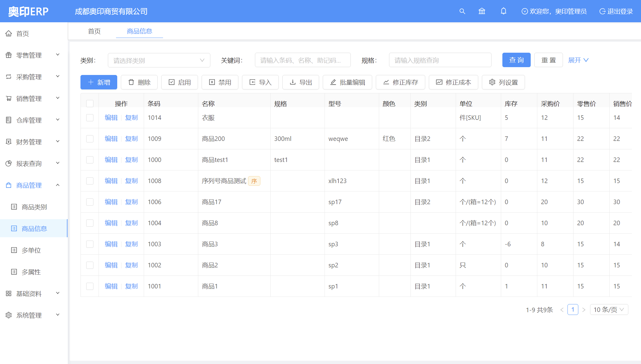The image size is (641, 364).
Task: Click the 启用 enable button
Action: 180,82
